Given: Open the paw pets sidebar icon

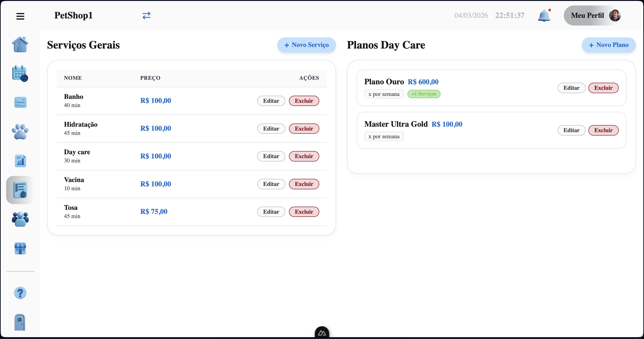Looking at the screenshot, I should 20,131.
